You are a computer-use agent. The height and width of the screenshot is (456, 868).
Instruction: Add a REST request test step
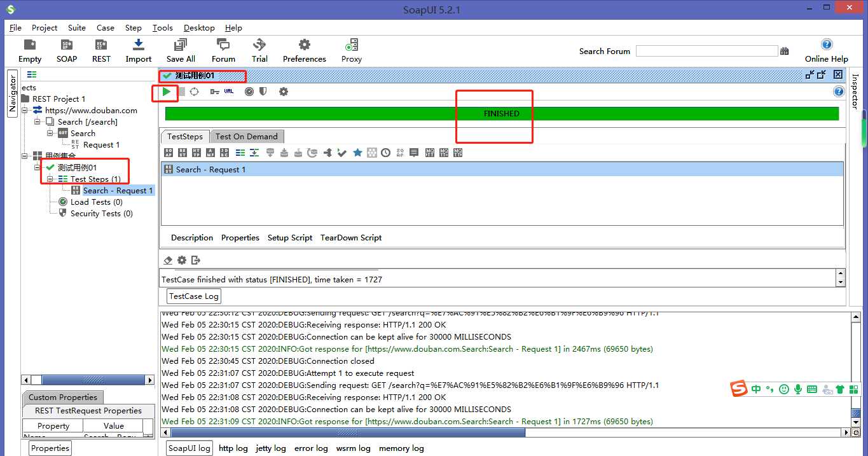(x=183, y=153)
